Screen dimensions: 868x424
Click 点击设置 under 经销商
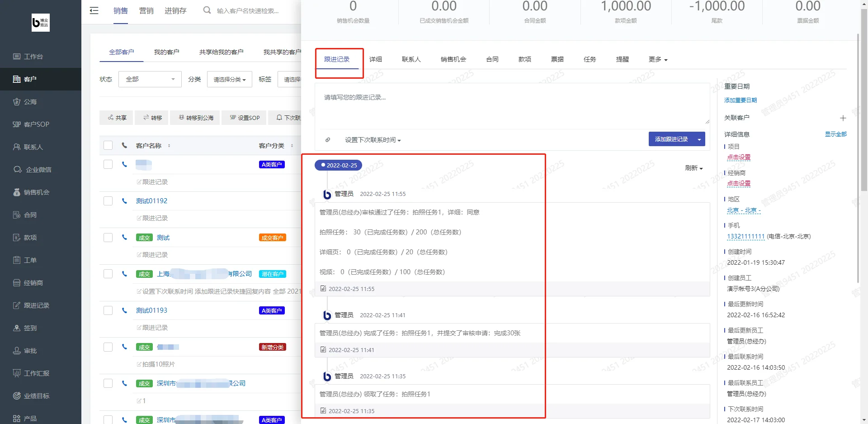(x=739, y=184)
